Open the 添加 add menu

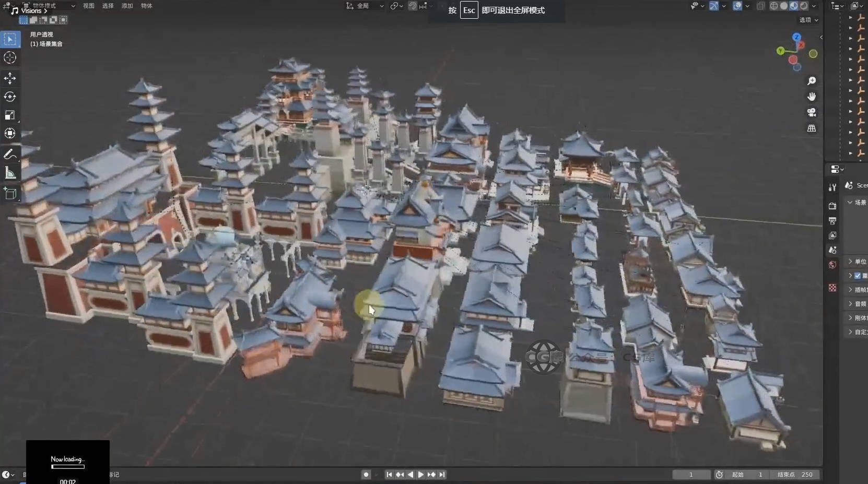[x=127, y=6]
